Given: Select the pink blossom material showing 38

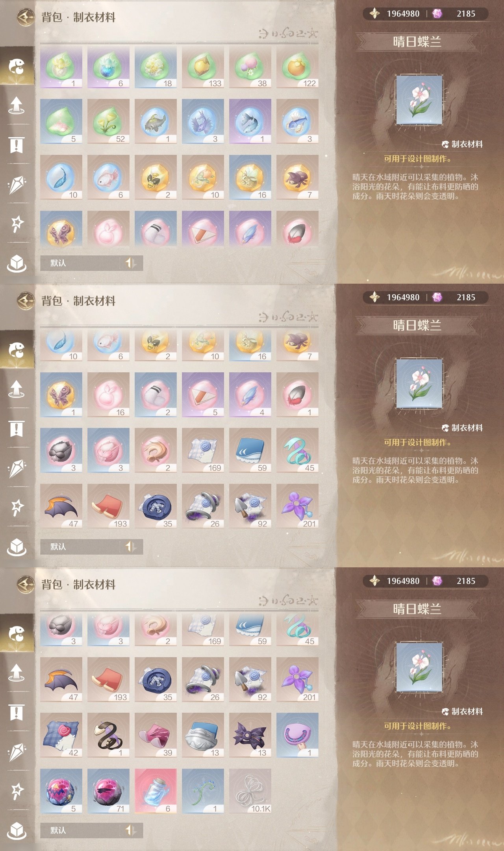Looking at the screenshot, I should 250,66.
